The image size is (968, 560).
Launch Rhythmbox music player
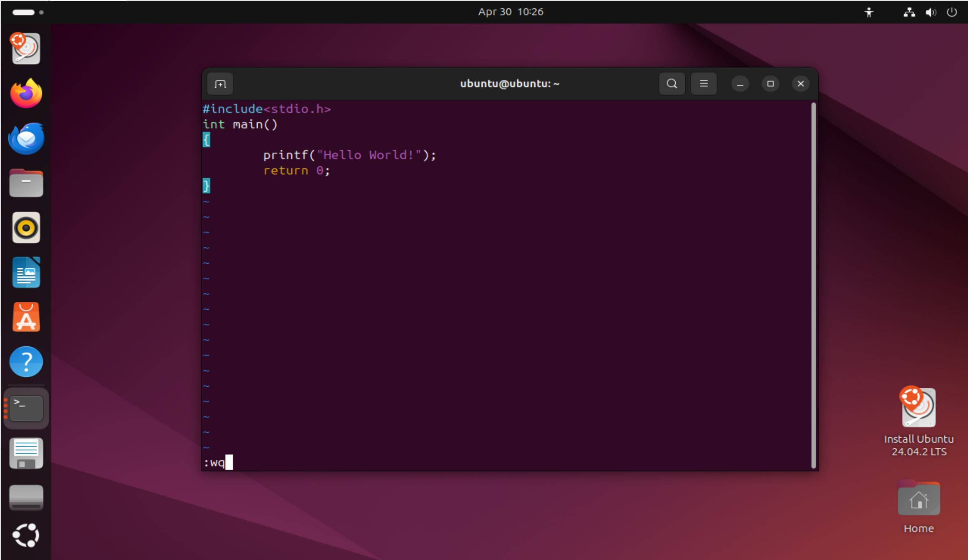click(26, 228)
